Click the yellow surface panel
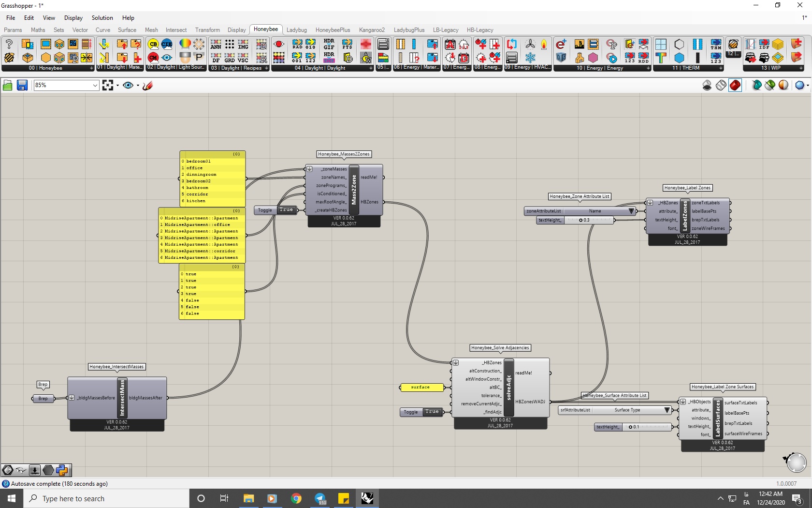The image size is (812, 508). pyautogui.click(x=421, y=387)
